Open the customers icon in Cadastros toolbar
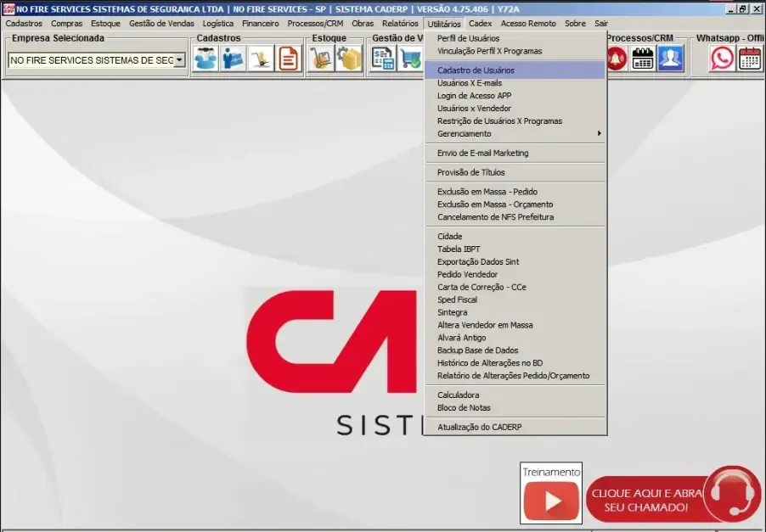This screenshot has width=766, height=532. click(206, 59)
